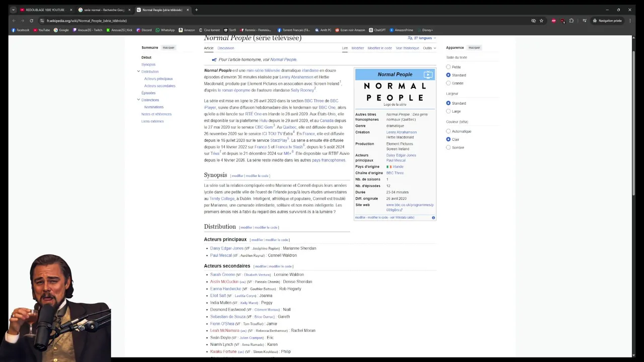Open the Disney+ bookmark
644x362 pixels.
click(425, 30)
